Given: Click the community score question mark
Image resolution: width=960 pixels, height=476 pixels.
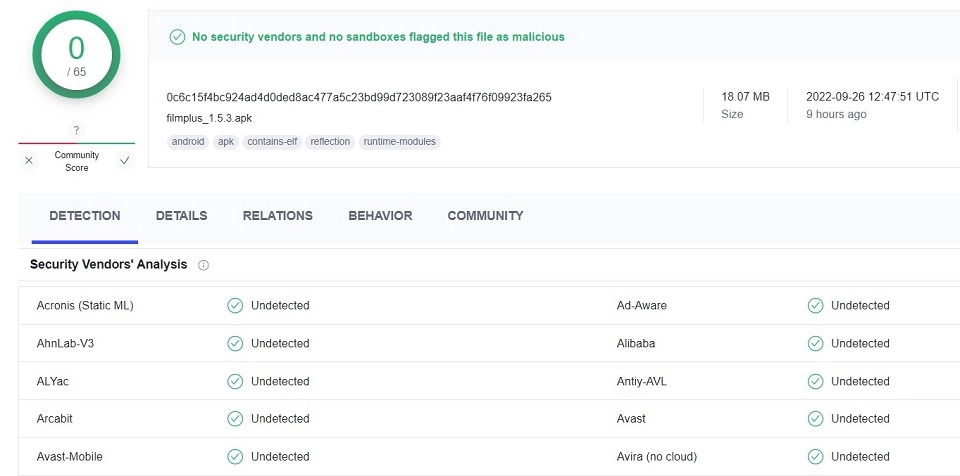Looking at the screenshot, I should coord(77,130).
